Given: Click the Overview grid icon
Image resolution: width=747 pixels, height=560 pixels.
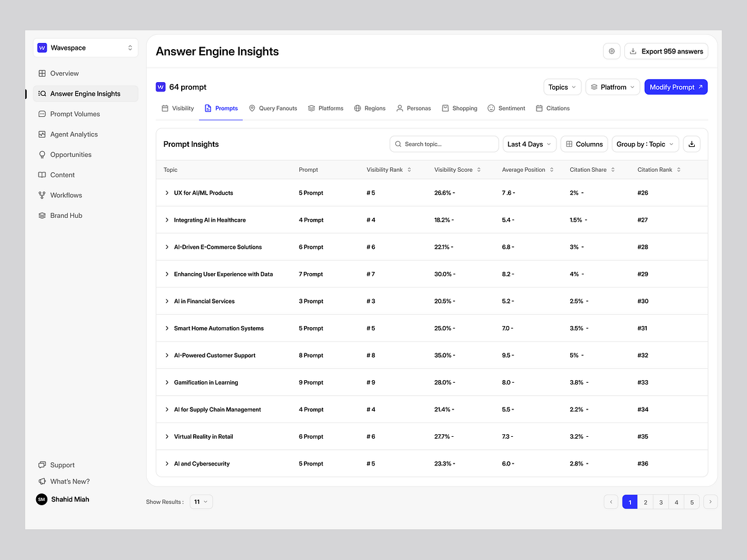Looking at the screenshot, I should point(42,73).
